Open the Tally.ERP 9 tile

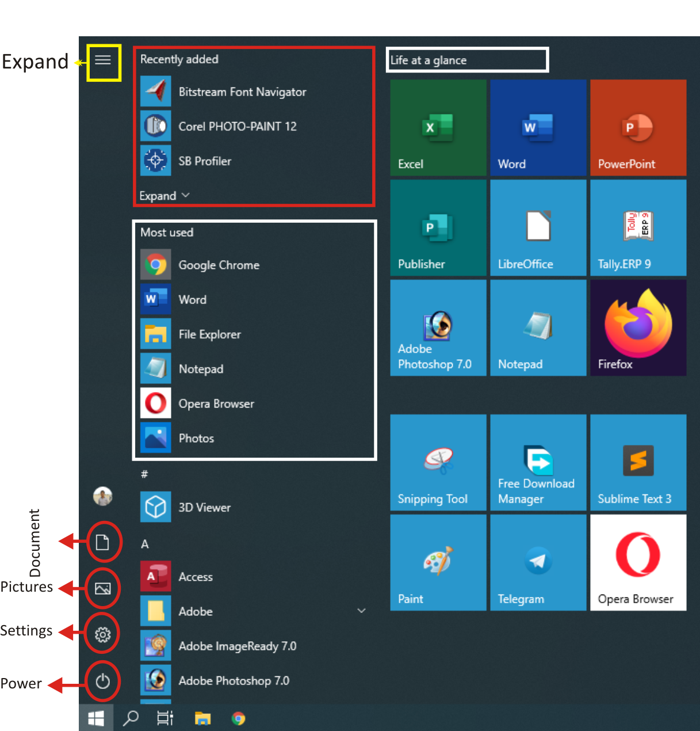coord(638,228)
